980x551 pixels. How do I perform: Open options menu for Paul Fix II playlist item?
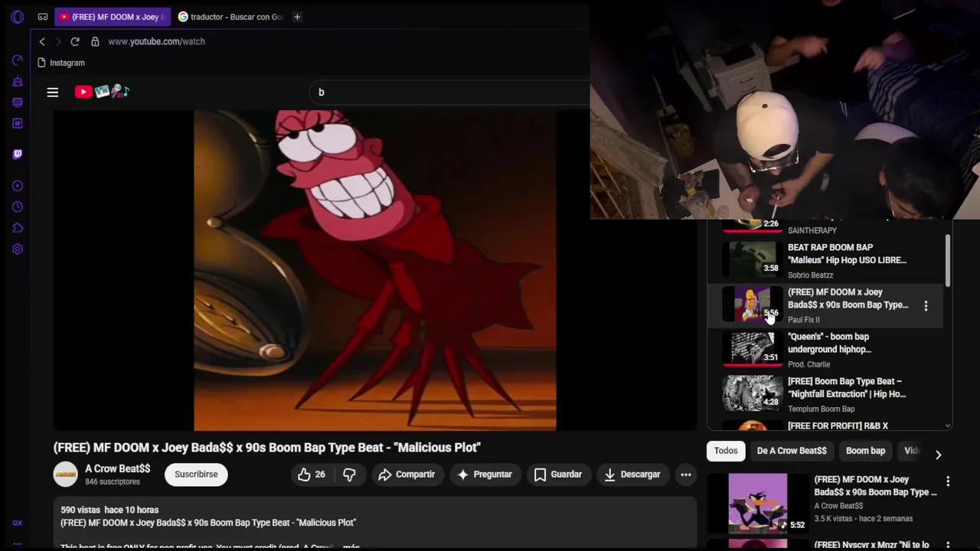tap(926, 305)
